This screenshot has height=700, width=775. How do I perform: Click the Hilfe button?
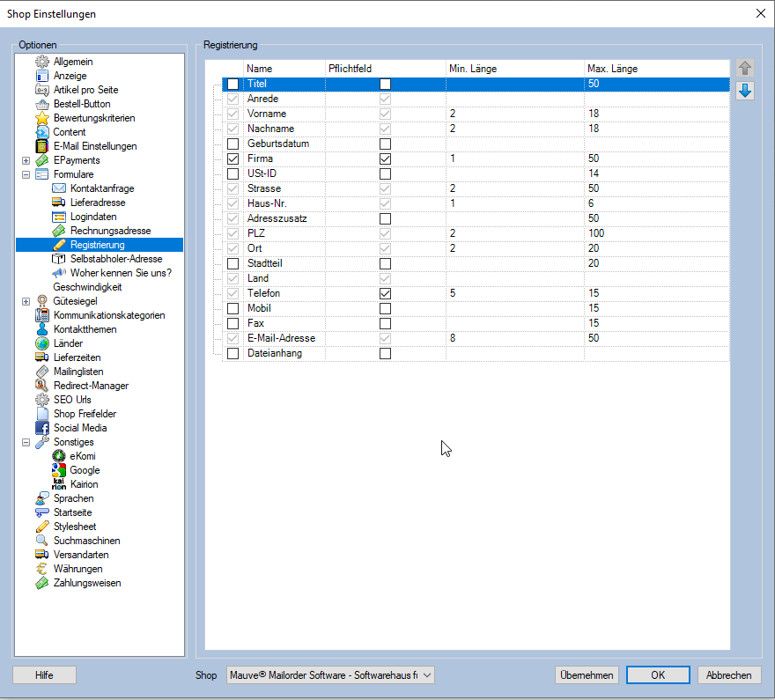[44, 675]
